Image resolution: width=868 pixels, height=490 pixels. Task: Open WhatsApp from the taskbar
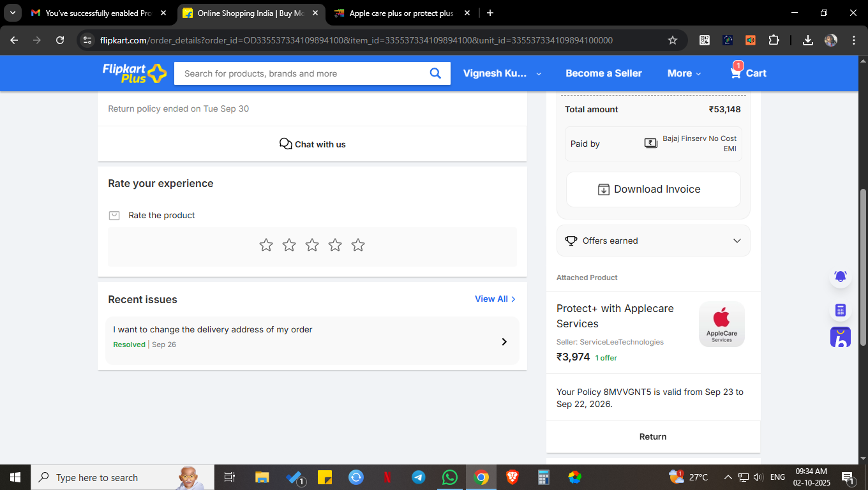(x=450, y=477)
